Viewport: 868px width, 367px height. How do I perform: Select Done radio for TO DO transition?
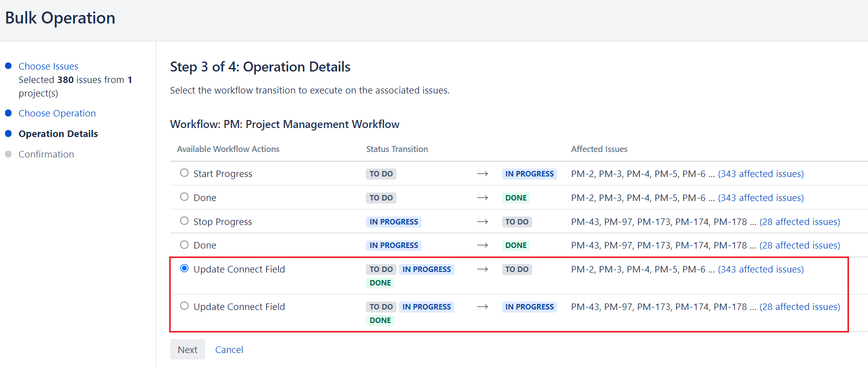tap(184, 197)
